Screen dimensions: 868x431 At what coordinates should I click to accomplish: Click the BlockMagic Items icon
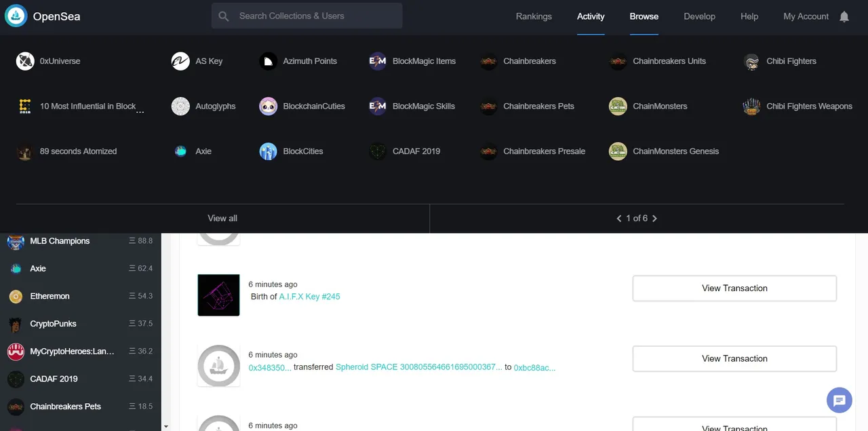[378, 61]
